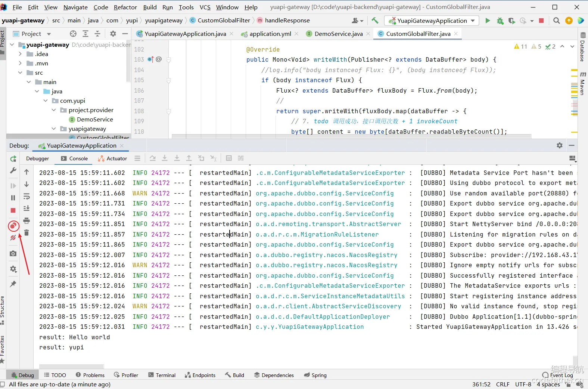Screen dimensions: 588x389
Task: Mute breakpoints in the Debug panel
Action: [13, 238]
